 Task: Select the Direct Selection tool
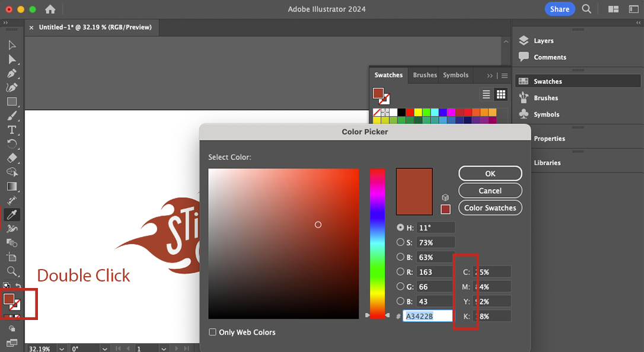click(x=12, y=59)
